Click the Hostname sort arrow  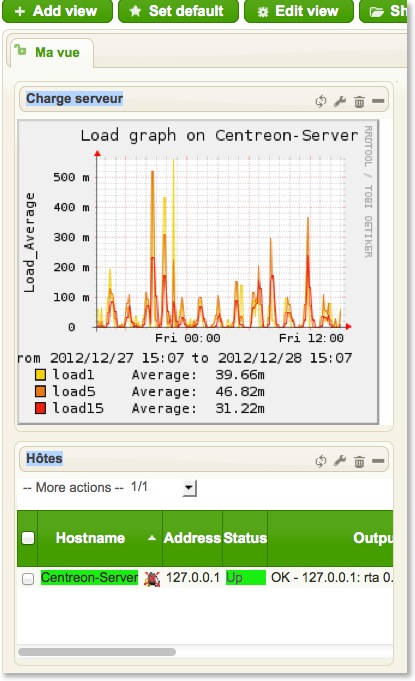pos(152,538)
